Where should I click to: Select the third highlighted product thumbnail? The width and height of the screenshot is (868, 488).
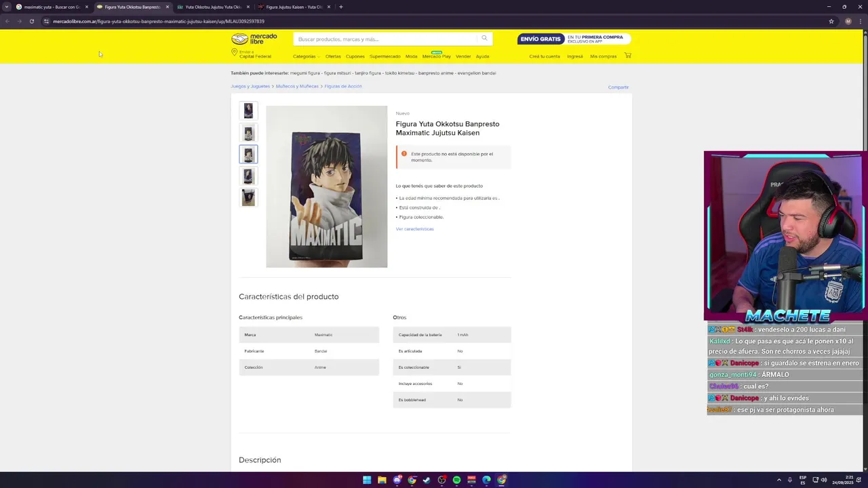[x=248, y=155]
